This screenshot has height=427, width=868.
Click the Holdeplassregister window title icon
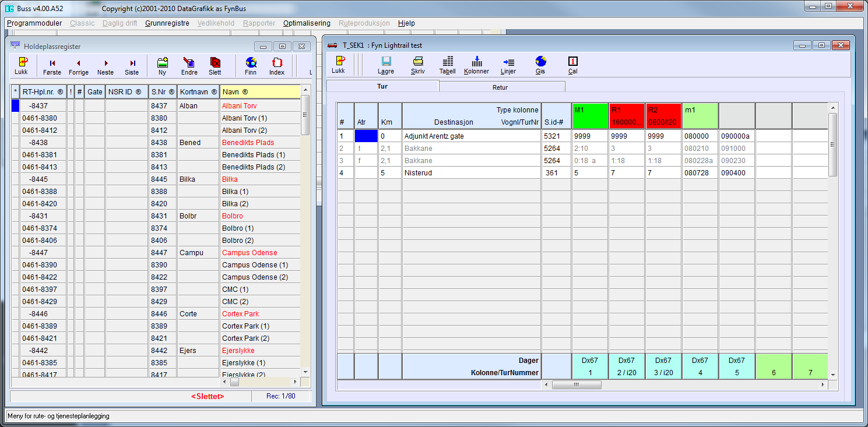(15, 45)
